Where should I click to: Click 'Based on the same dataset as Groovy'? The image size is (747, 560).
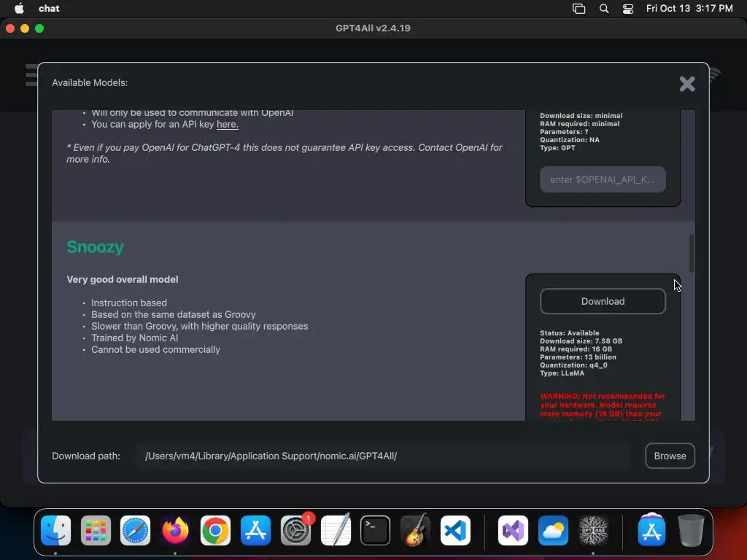click(x=174, y=314)
